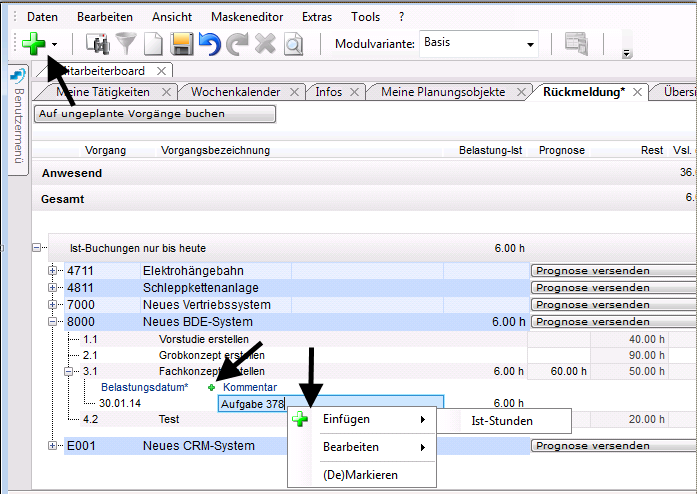Open the question mark help menu
697x494 pixels.
[x=401, y=17]
